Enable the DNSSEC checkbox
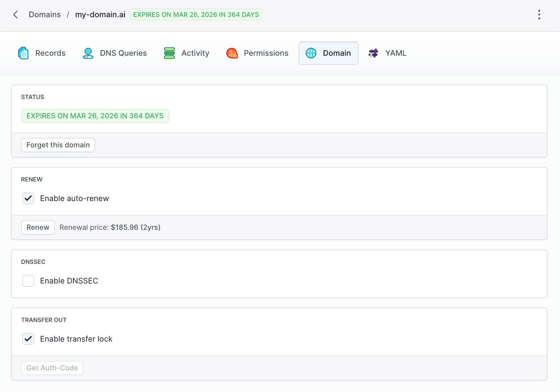Screen dimensions: 560x392 (28, 281)
